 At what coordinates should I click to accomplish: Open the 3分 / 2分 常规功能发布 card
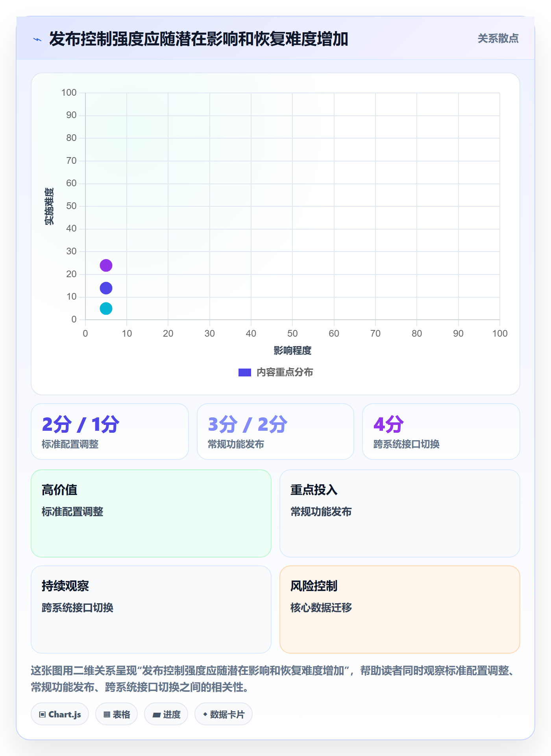pyautogui.click(x=275, y=432)
